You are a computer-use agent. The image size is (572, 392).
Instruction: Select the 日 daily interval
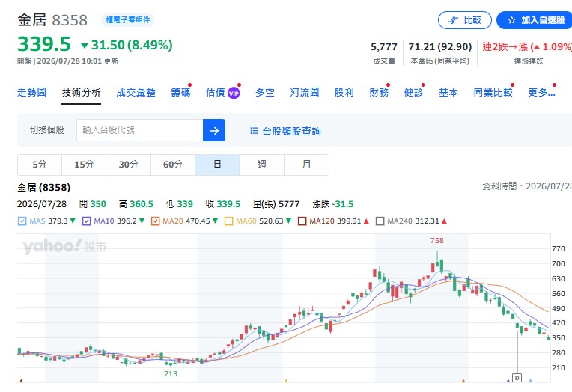pyautogui.click(x=217, y=165)
